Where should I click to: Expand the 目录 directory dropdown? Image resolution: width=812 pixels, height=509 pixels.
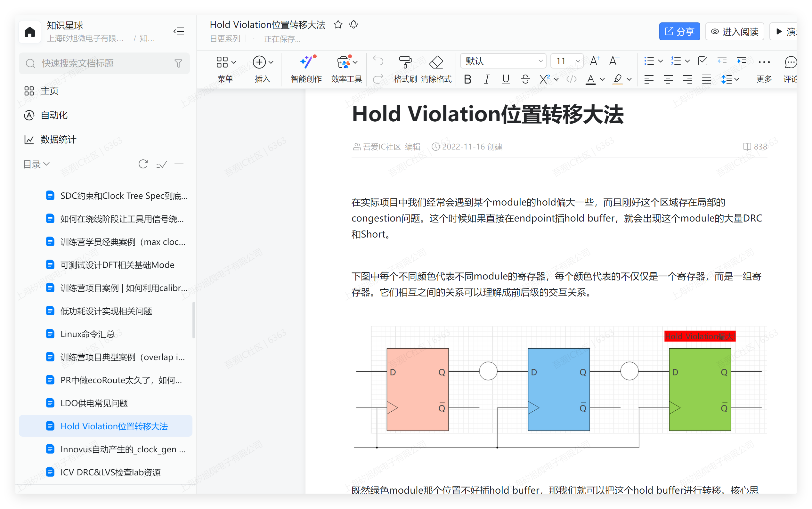pyautogui.click(x=37, y=164)
